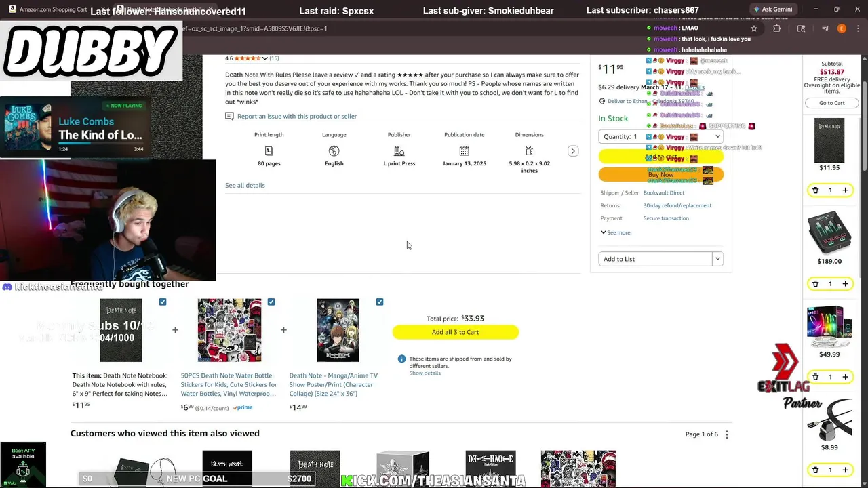Screen dimensions: 868x488
Task: Click Ask Gemini in the browser bar
Action: [x=773, y=9]
